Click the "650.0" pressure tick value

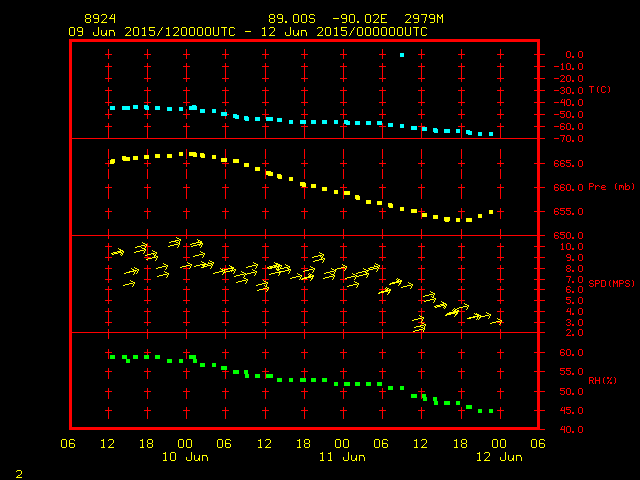click(569, 236)
